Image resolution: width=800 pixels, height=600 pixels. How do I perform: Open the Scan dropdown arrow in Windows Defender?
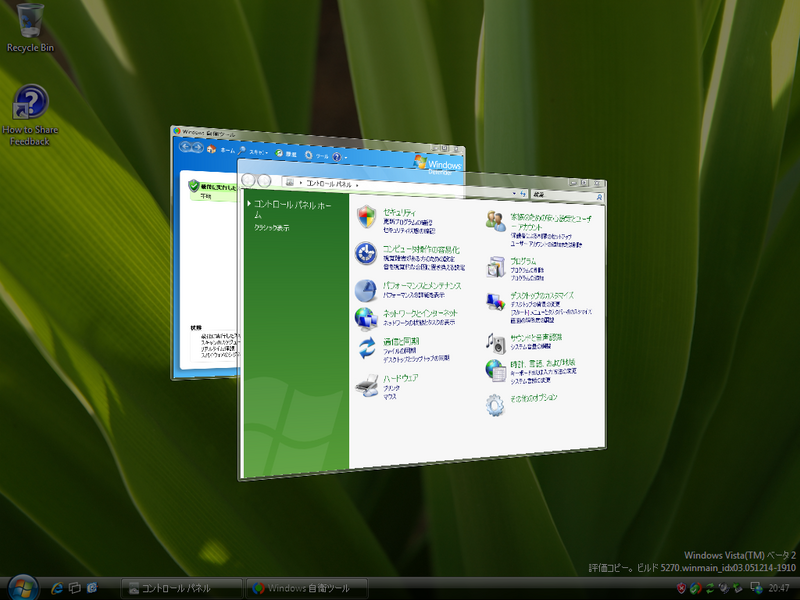(266, 153)
